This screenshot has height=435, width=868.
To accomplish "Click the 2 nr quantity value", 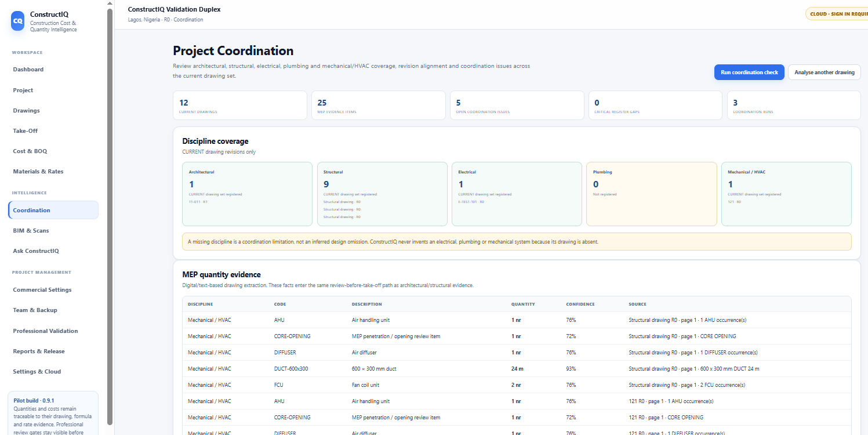I will coord(516,385).
